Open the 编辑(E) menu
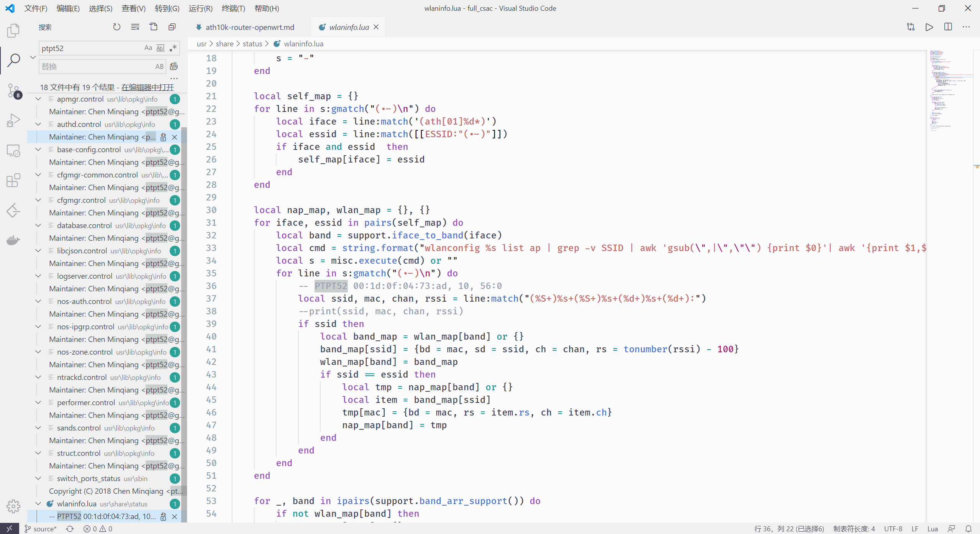 coord(68,8)
